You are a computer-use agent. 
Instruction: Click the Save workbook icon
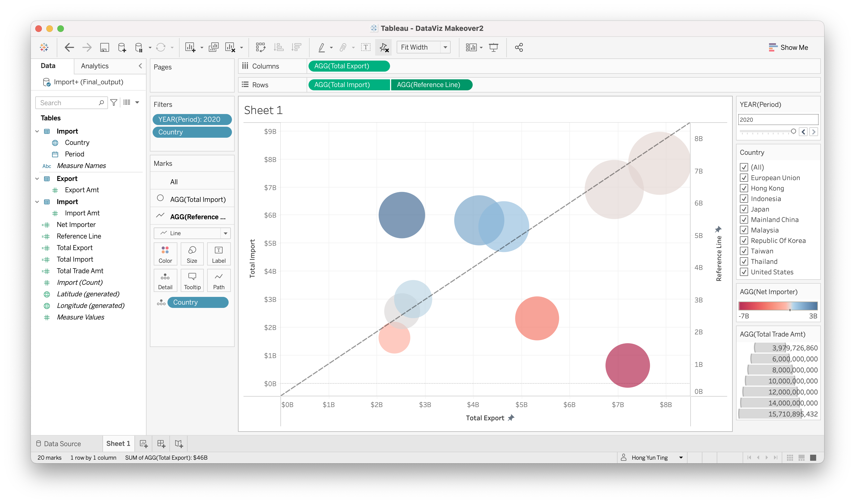pyautogui.click(x=104, y=47)
